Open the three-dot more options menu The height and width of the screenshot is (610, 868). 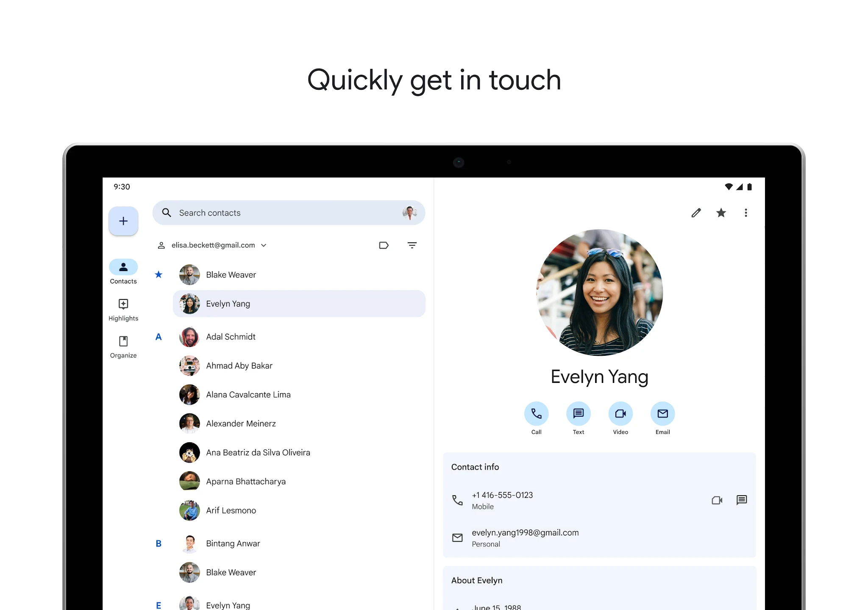(746, 213)
